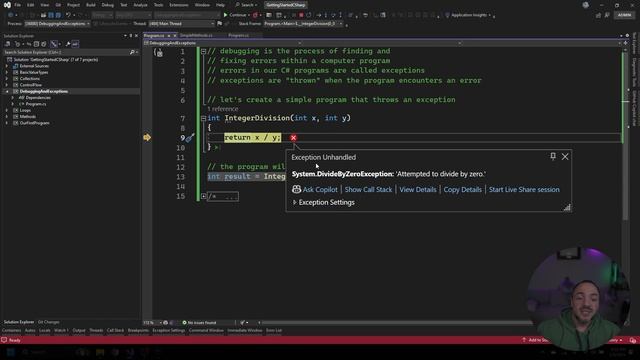This screenshot has height=360, width=640.
Task: Click the Copilot icon beside Ask Copilot
Action: [x=296, y=189]
